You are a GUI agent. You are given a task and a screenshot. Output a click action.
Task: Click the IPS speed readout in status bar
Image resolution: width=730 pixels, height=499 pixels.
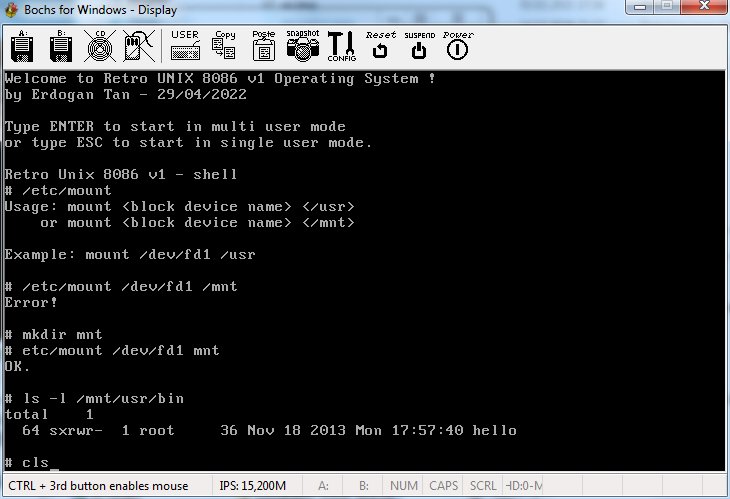click(252, 486)
